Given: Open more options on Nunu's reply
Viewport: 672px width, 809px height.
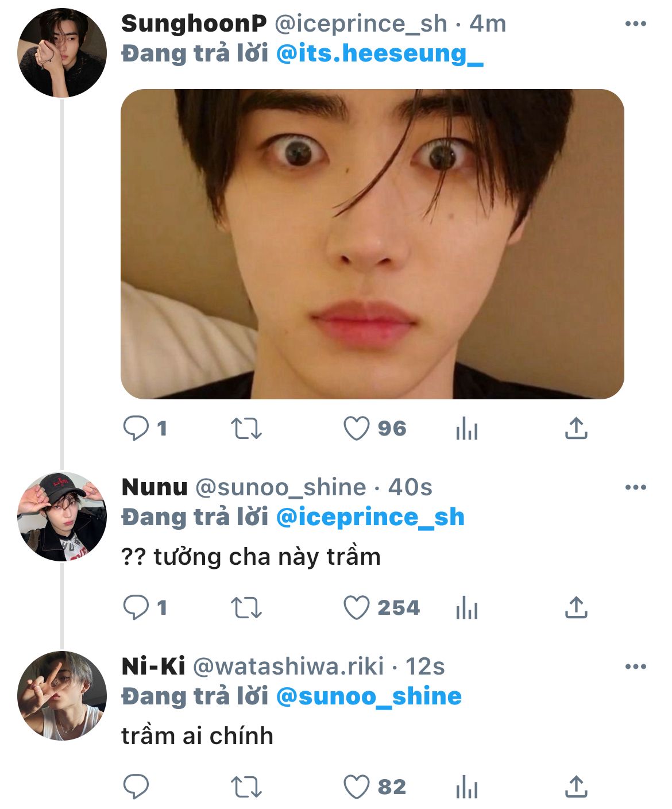Looking at the screenshot, I should tap(635, 488).
